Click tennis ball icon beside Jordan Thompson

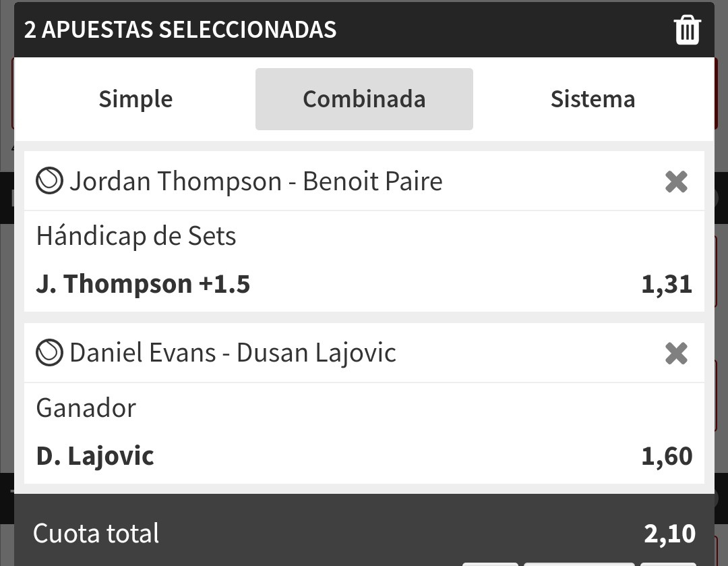click(49, 180)
